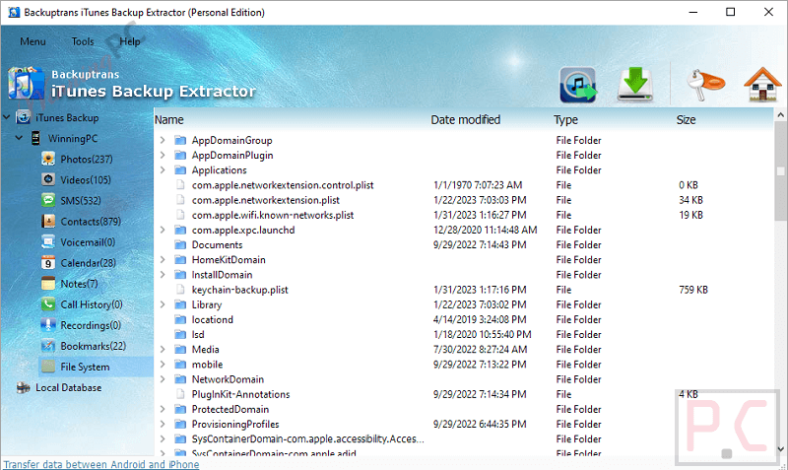Select Local Database node
The height and width of the screenshot is (470, 788).
point(68,388)
